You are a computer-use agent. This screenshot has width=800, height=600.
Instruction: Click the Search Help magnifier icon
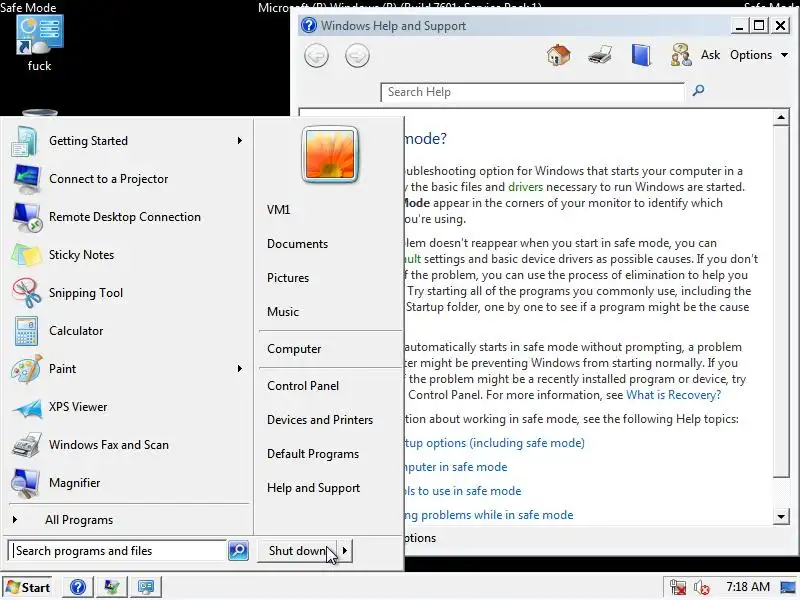[698, 91]
